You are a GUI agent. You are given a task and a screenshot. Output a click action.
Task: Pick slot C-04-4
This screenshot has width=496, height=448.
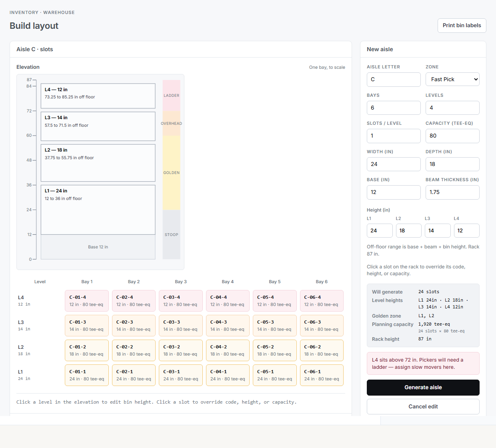point(228,301)
